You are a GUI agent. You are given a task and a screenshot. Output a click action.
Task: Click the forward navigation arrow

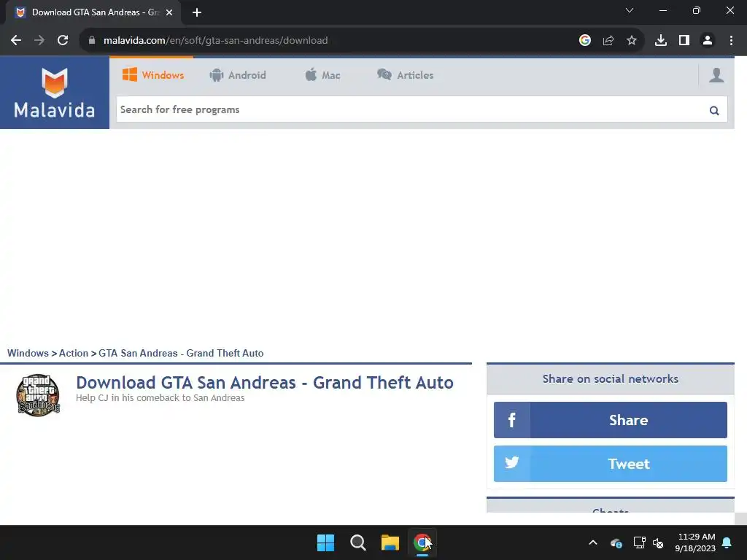(x=39, y=41)
